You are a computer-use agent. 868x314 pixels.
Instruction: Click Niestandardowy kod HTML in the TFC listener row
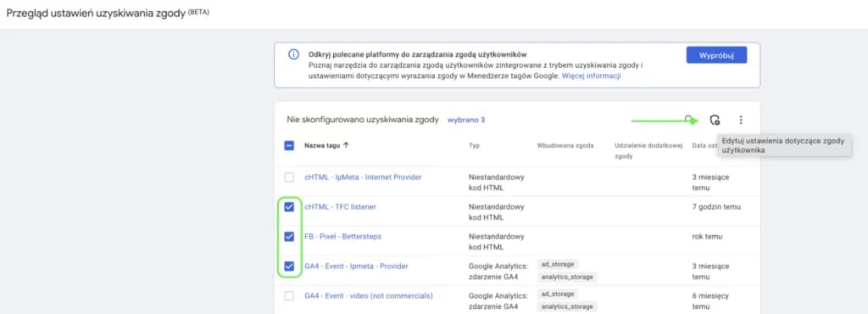tap(496, 212)
